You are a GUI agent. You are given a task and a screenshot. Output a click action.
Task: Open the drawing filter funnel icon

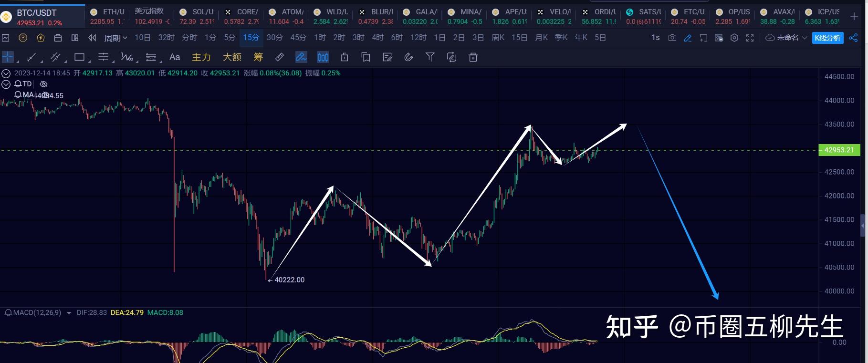click(x=430, y=57)
